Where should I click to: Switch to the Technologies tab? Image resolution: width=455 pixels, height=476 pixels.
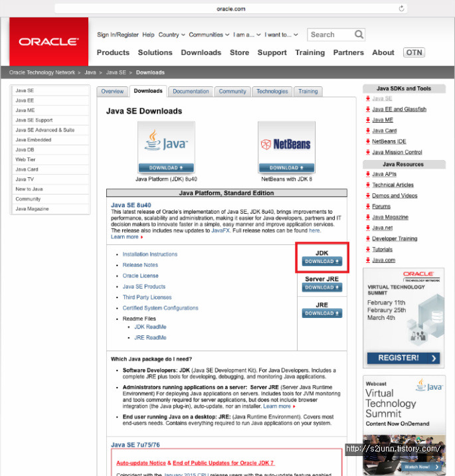tap(272, 92)
